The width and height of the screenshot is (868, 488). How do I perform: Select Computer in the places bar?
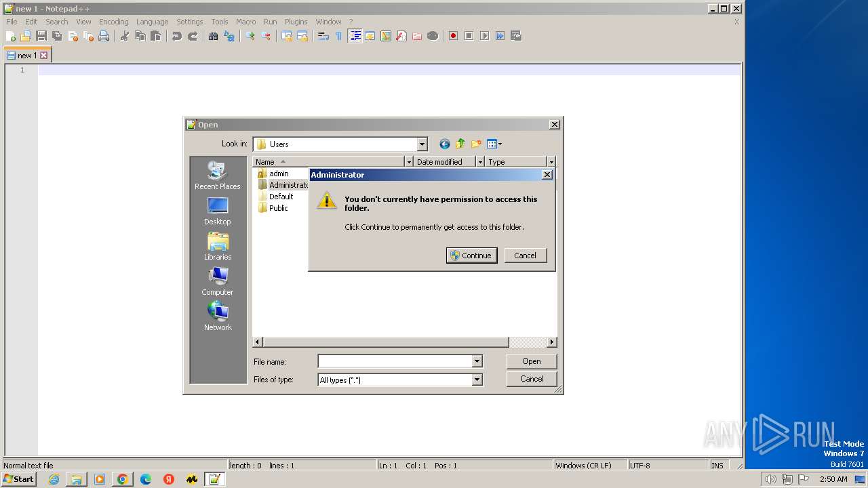(218, 282)
